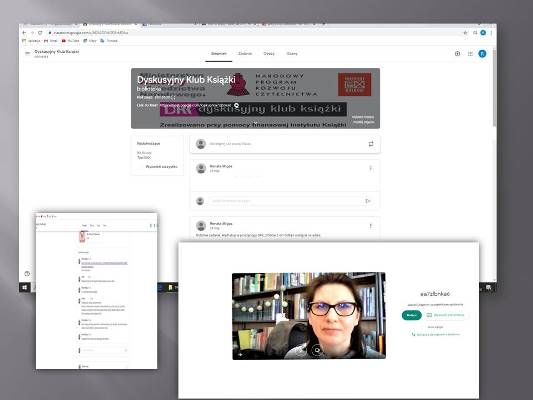Image resolution: width=533 pixels, height=400 pixels.
Task: Open three-dot menu on second Renata post
Action: 371,226
